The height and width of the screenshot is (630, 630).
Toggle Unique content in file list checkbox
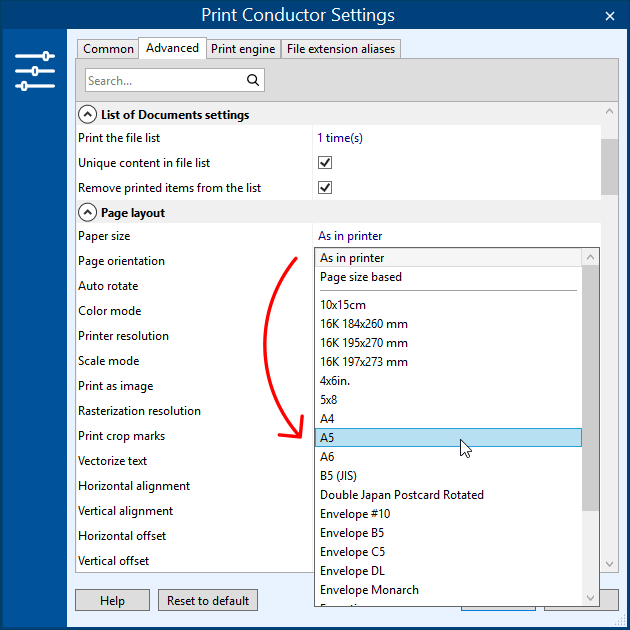point(325,163)
